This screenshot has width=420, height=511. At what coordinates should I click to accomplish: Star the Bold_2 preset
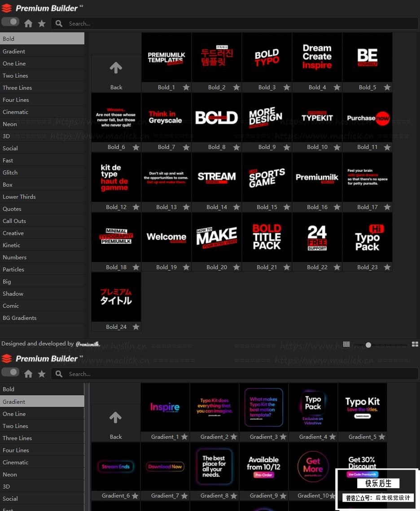pyautogui.click(x=236, y=87)
